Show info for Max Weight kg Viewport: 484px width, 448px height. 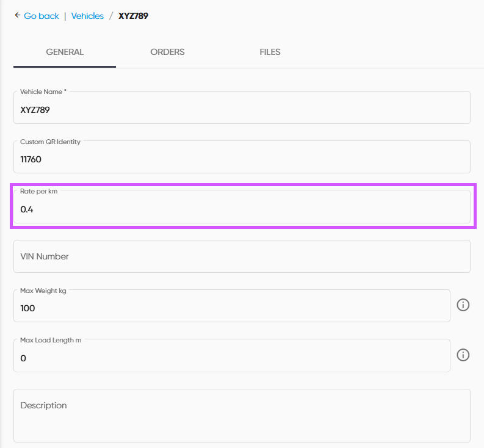(463, 305)
